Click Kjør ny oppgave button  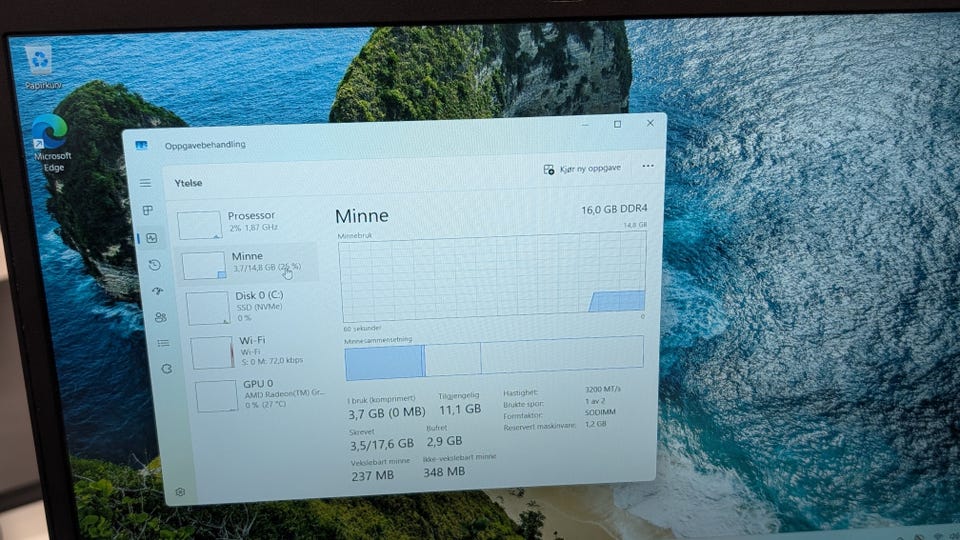click(582, 168)
